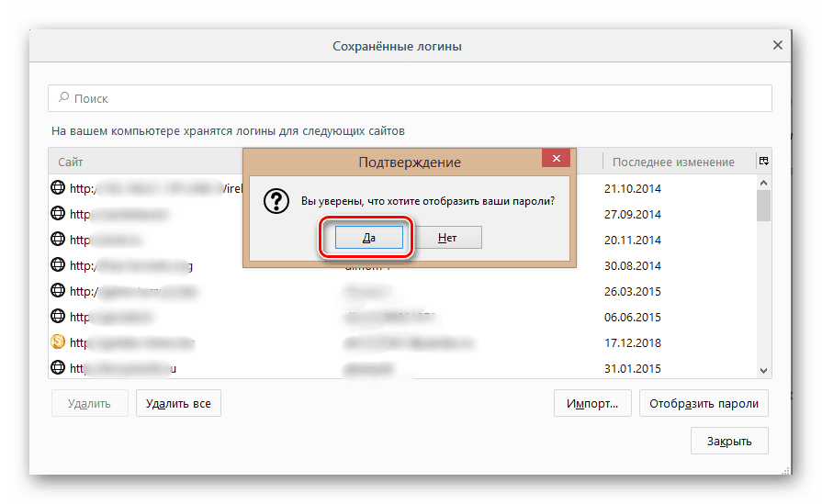This screenshot has height=504, width=822.
Task: Click the scrollbar down arrow
Action: pos(764,370)
